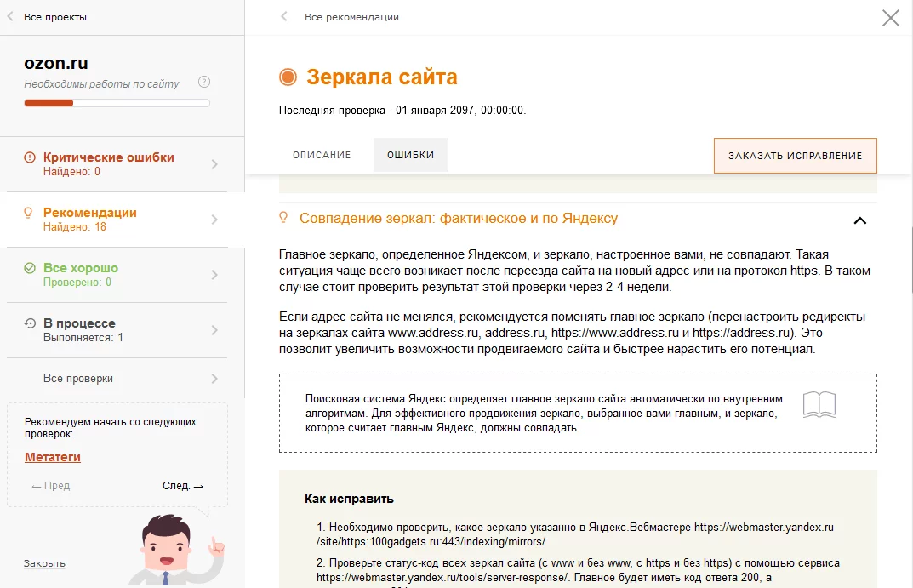Expand Все хорошо section chevron
This screenshot has width=913, height=588.
214,275
